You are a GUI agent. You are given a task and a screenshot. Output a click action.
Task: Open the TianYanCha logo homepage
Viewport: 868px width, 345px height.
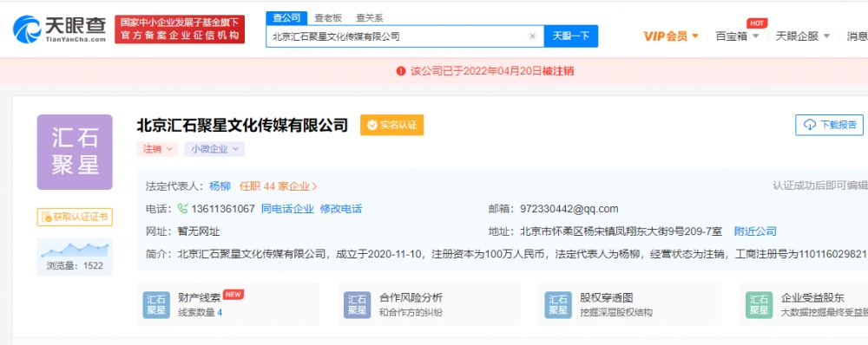coord(59,29)
